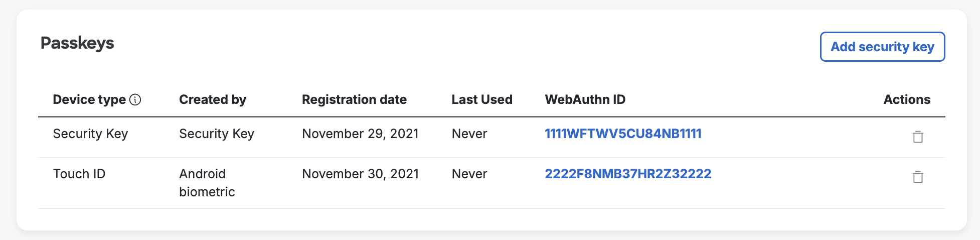980x240 pixels.
Task: Open WebAuthn ID 2222F8NMB37HR2Z32222 link
Action: click(628, 174)
